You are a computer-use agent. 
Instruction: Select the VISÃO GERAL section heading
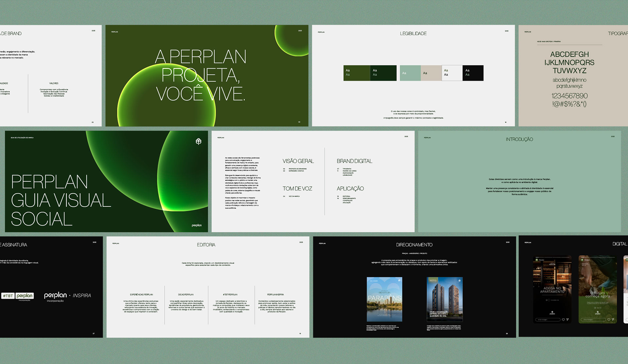[x=298, y=161]
